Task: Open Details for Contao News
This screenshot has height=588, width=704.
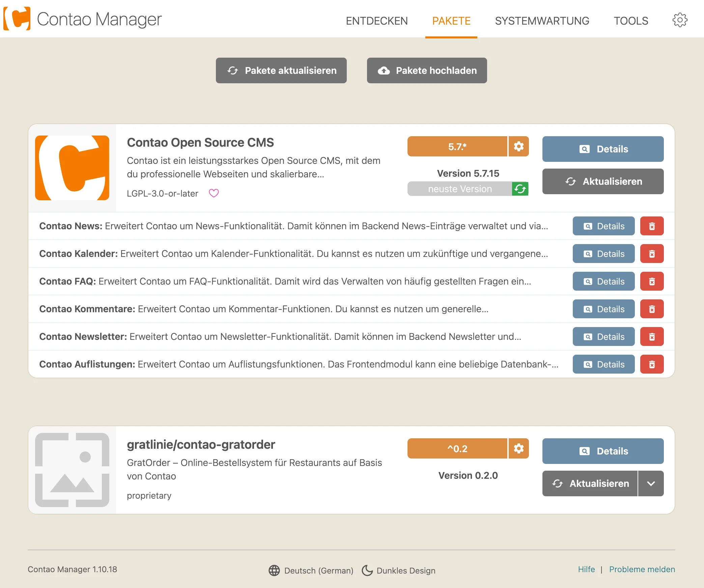Action: [604, 226]
